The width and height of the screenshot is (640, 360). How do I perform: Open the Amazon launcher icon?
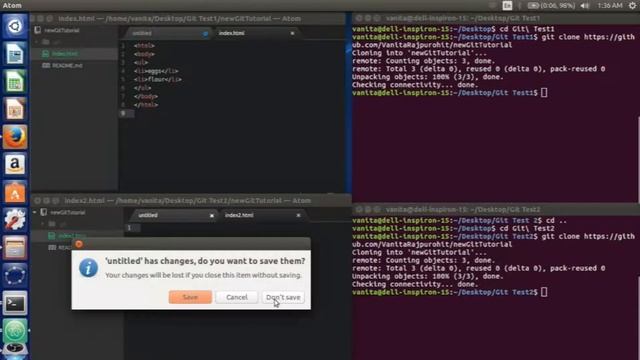point(15,164)
